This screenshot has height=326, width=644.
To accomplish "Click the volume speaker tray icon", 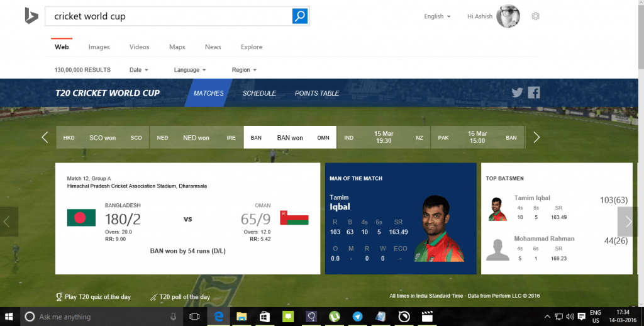I will (570, 317).
